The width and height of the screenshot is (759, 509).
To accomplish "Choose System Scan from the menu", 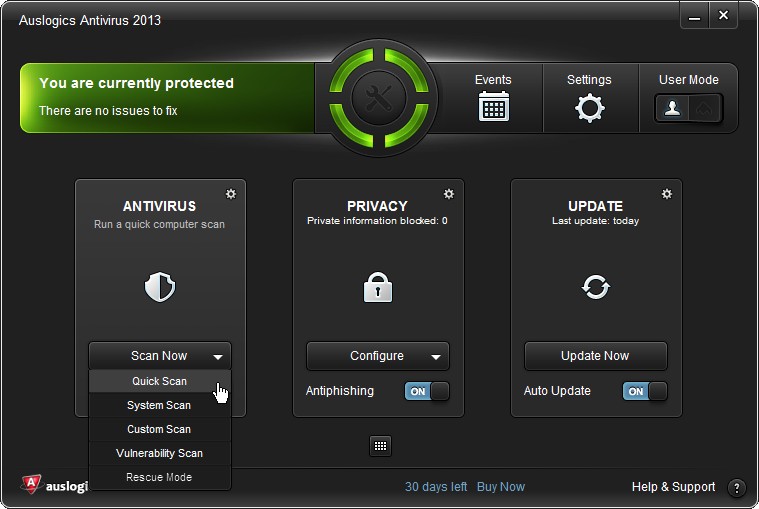I will pos(159,405).
